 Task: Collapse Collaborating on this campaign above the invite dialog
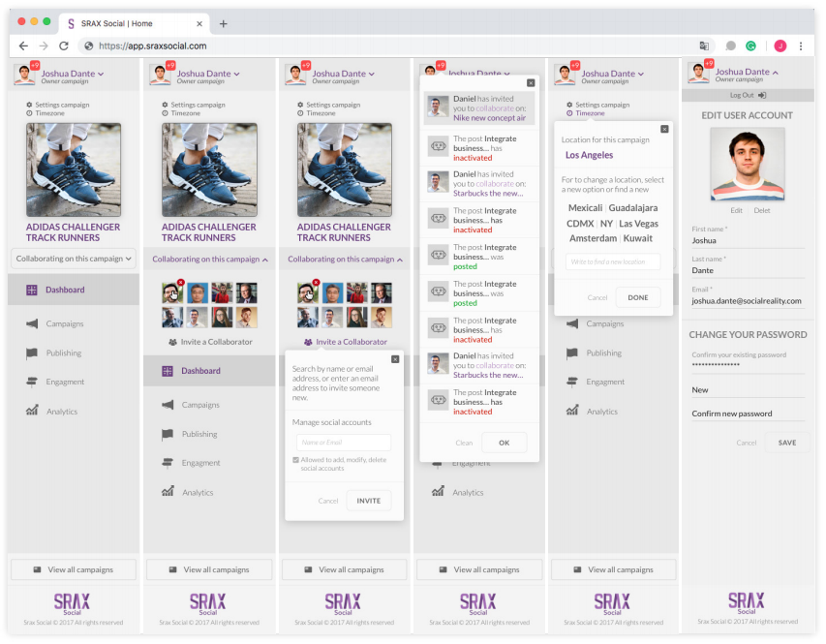pyautogui.click(x=345, y=260)
